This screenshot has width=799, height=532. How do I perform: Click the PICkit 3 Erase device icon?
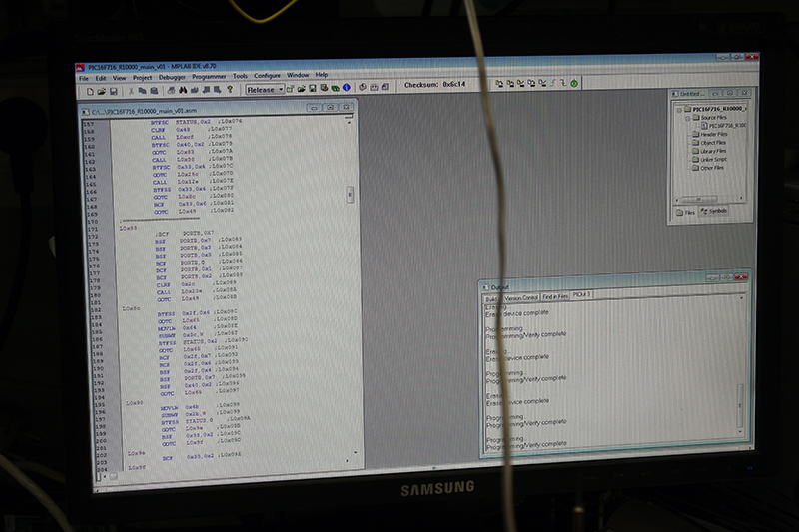pyautogui.click(x=532, y=83)
